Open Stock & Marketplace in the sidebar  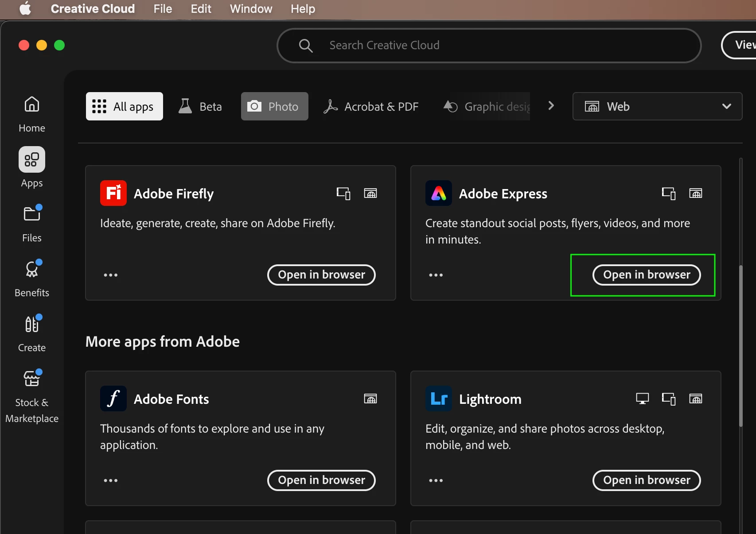pos(32,396)
